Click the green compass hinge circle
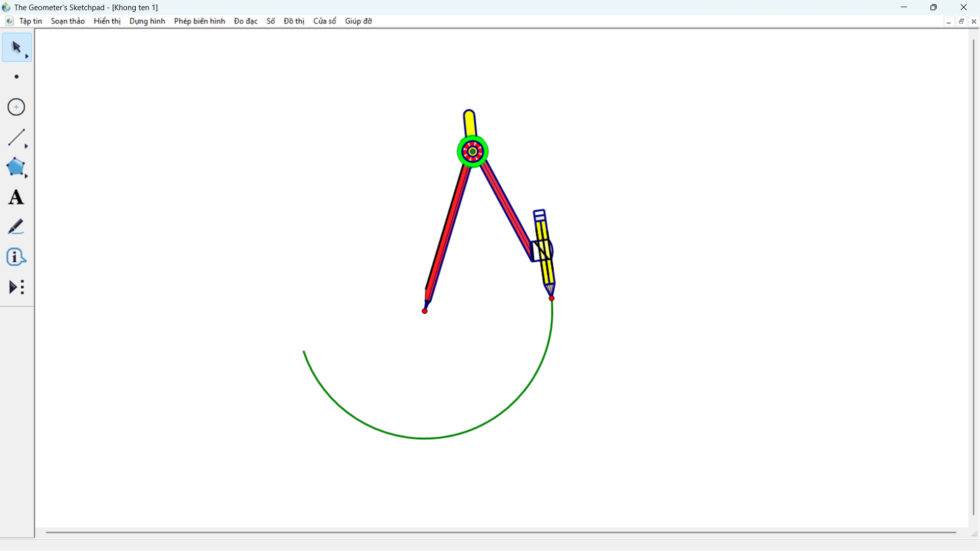This screenshot has width=980, height=551. coord(473,152)
